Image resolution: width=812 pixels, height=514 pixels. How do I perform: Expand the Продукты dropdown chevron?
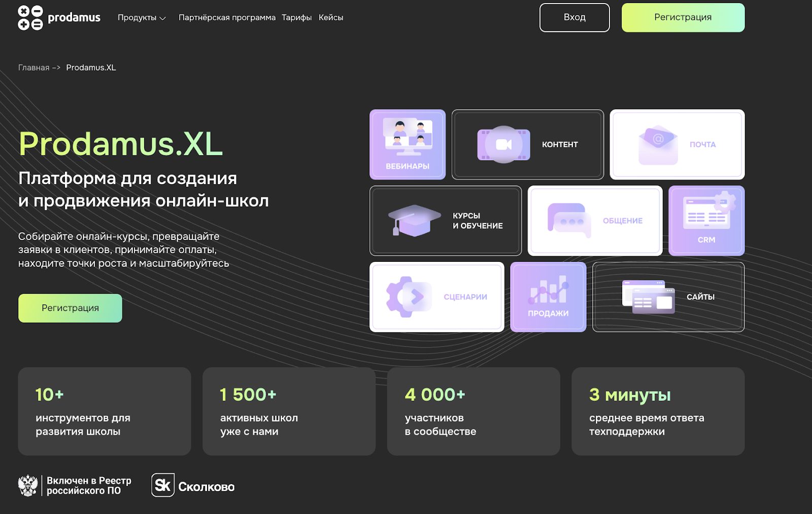(x=162, y=18)
